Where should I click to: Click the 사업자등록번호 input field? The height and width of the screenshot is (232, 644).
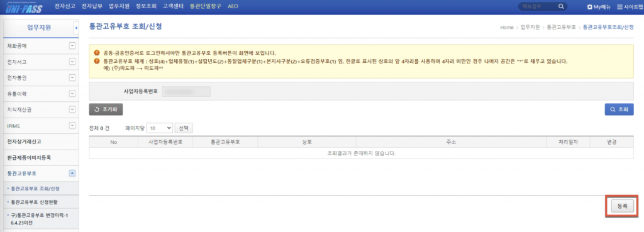pos(186,91)
